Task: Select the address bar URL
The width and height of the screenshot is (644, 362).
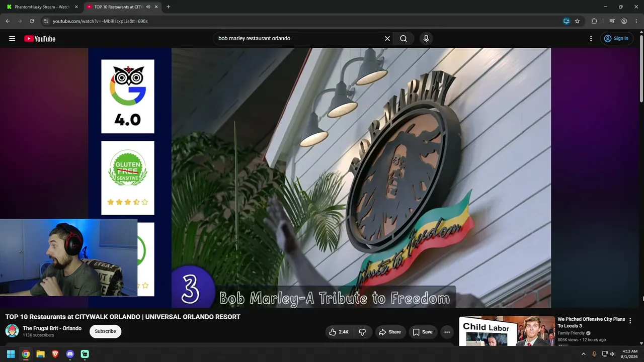Action: coord(100,21)
